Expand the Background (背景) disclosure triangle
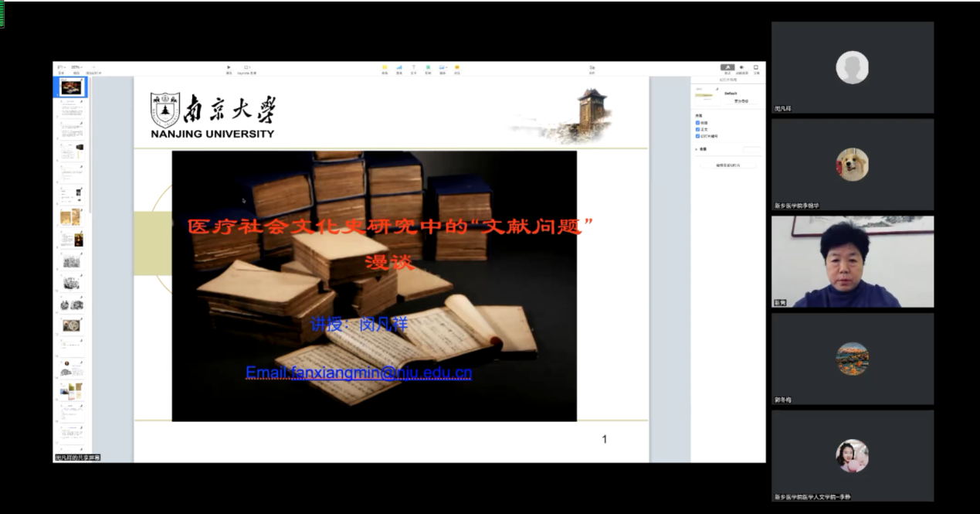Screen dimensions: 980x514 [696, 149]
